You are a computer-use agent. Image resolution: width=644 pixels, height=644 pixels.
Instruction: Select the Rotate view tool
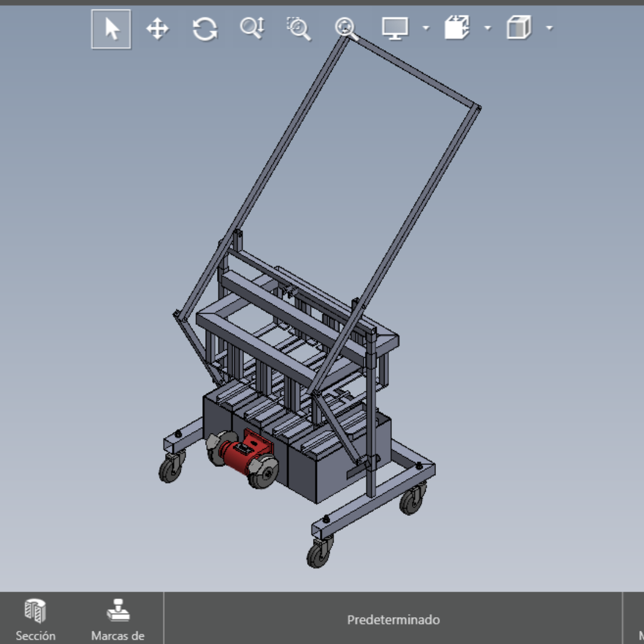(205, 28)
